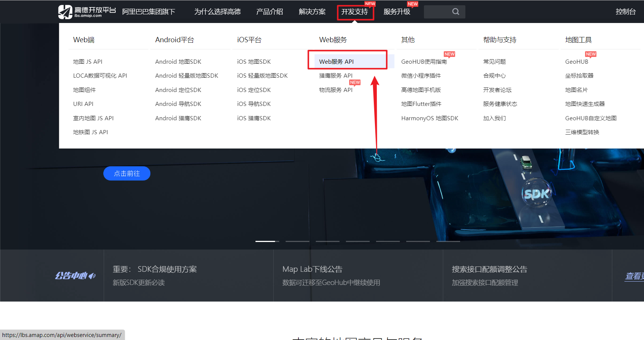Open the 开发支持 menu
This screenshot has width=644, height=340.
point(355,12)
